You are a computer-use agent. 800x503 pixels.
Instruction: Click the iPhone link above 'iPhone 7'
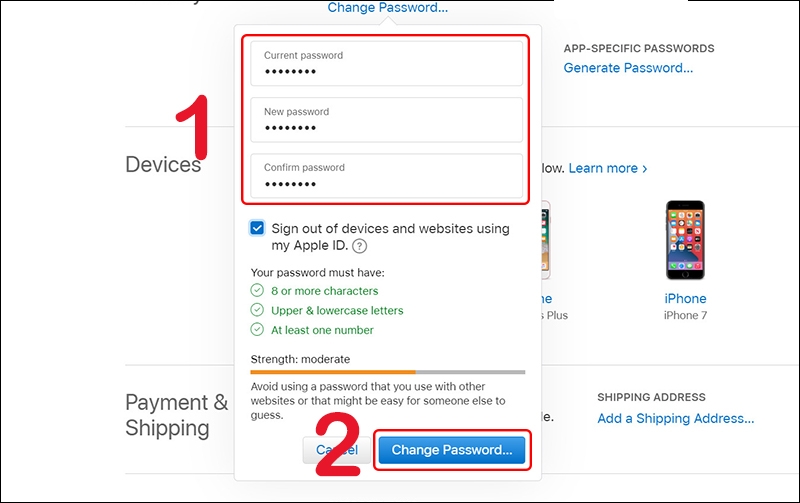pyautogui.click(x=685, y=298)
